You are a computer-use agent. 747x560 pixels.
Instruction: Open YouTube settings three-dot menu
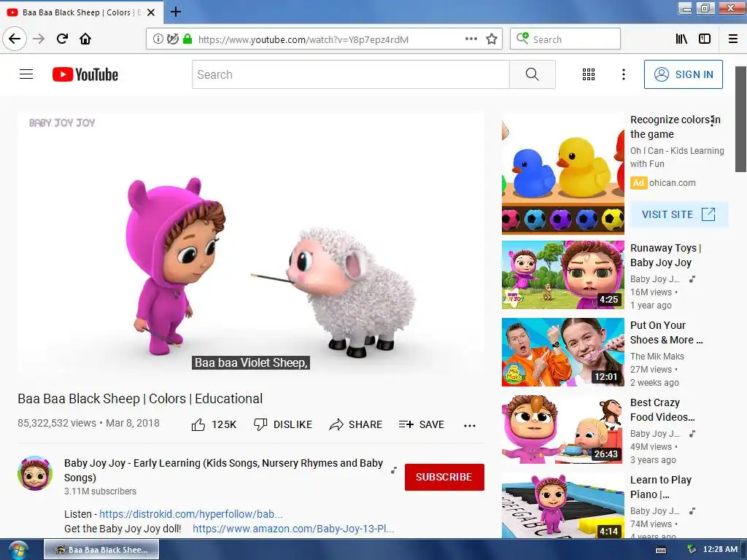tap(624, 74)
